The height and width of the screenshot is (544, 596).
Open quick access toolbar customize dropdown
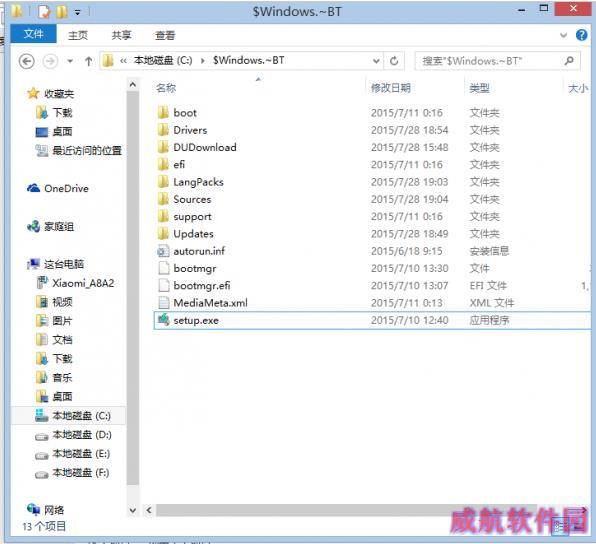tap(78, 13)
